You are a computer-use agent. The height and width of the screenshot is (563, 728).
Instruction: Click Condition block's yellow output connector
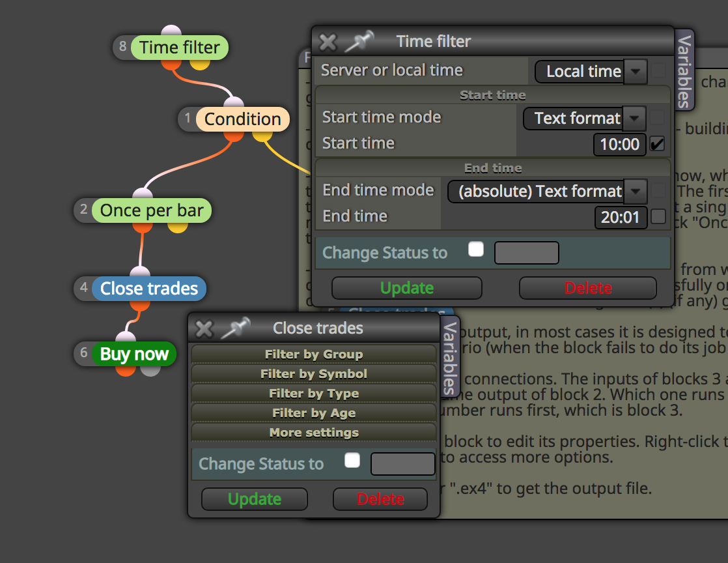262,136
